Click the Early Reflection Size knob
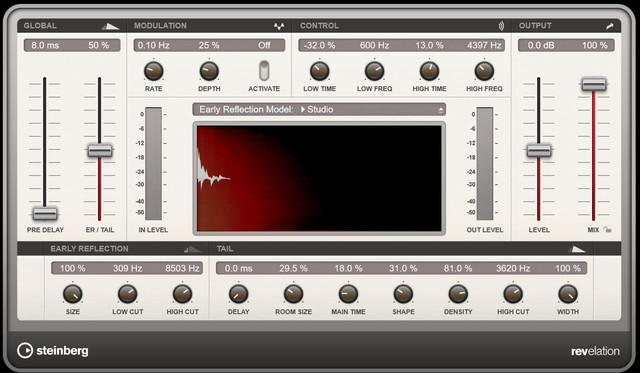 click(73, 294)
